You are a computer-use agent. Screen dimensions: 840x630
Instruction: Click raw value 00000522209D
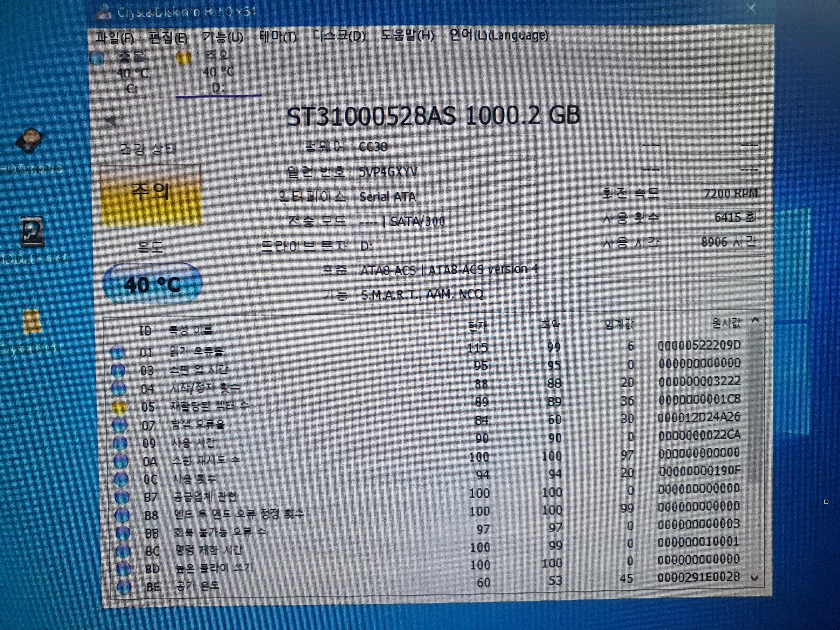click(x=699, y=345)
